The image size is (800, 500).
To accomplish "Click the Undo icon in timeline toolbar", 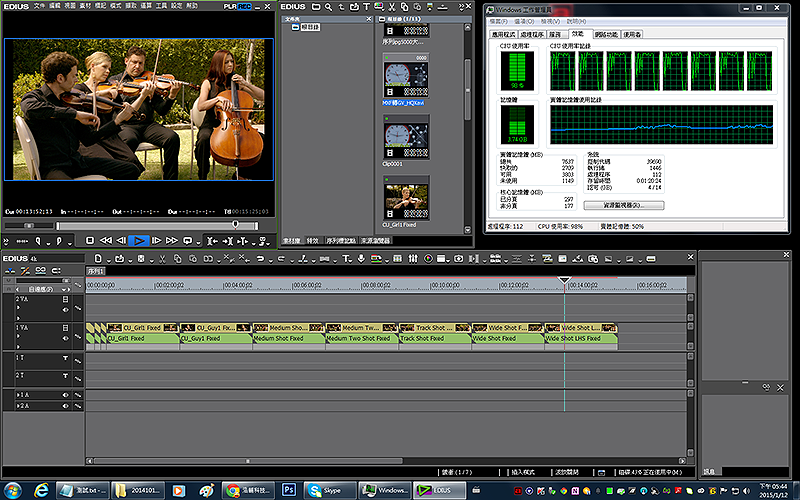I will coord(260,259).
